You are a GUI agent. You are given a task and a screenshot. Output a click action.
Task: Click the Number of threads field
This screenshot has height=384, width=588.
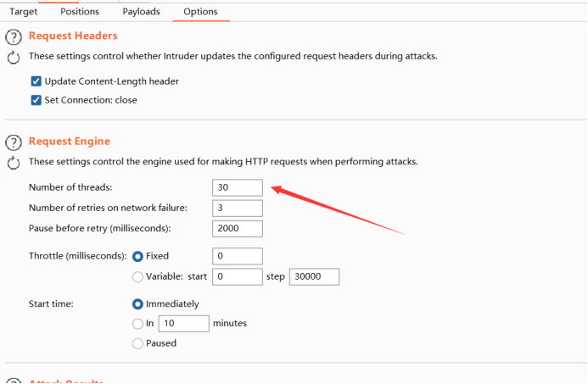tap(238, 187)
